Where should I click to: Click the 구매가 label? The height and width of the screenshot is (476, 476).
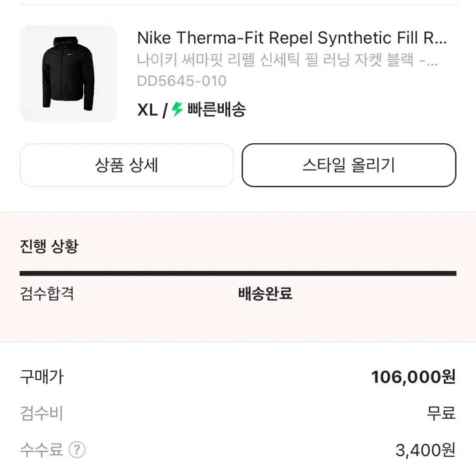tap(42, 377)
